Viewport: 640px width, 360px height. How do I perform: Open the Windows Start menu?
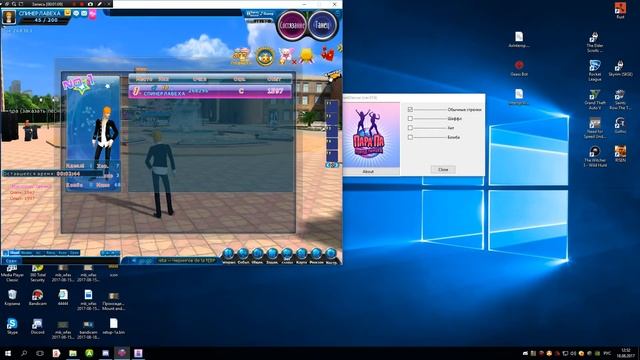point(7,353)
